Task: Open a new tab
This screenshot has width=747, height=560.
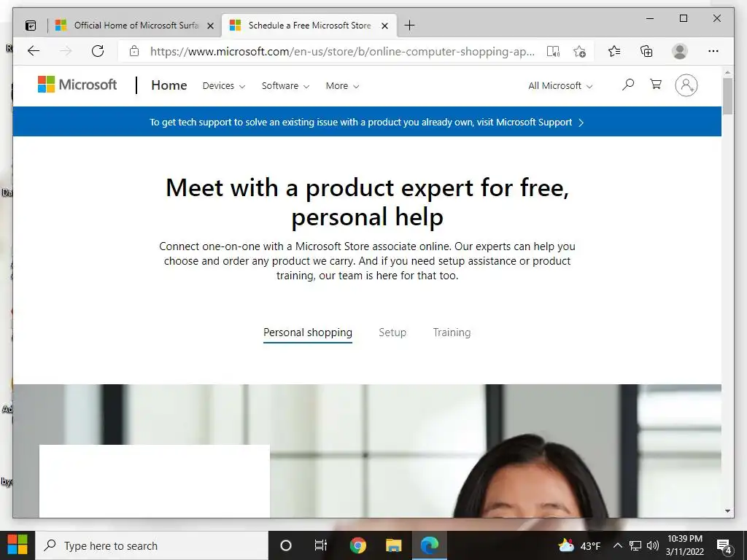Action: [409, 26]
